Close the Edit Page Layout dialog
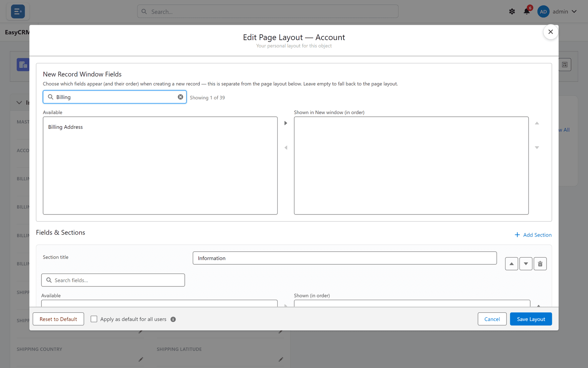 pos(551,32)
